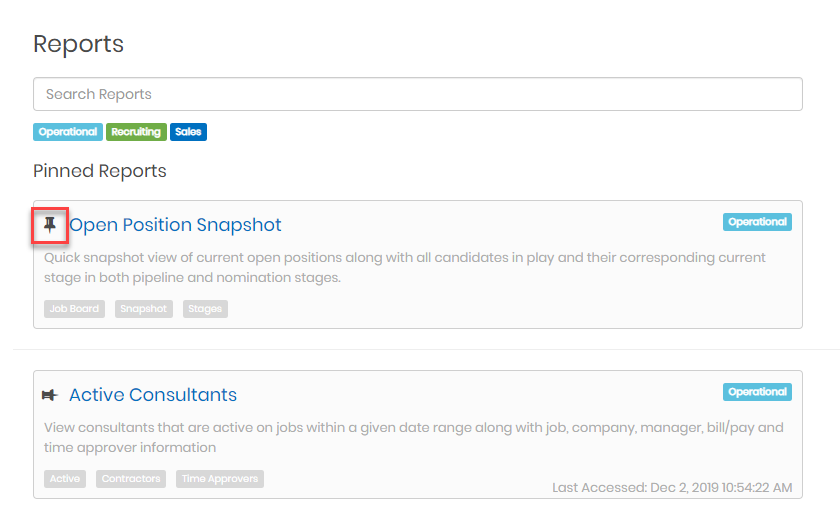Select the Snapshot keyword tag
This screenshot has width=840, height=513.
tap(144, 309)
